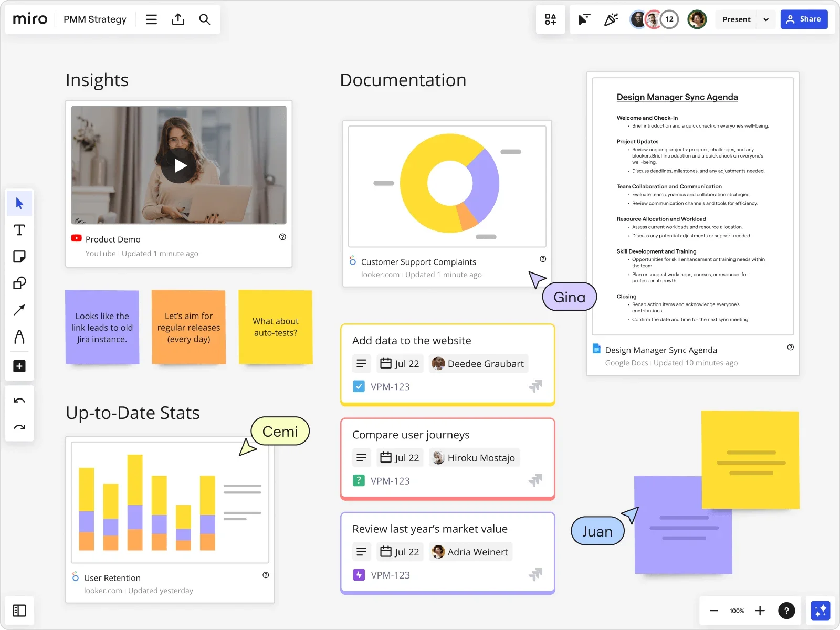Open more tools with the plus icon
The height and width of the screenshot is (630, 840).
click(x=19, y=366)
